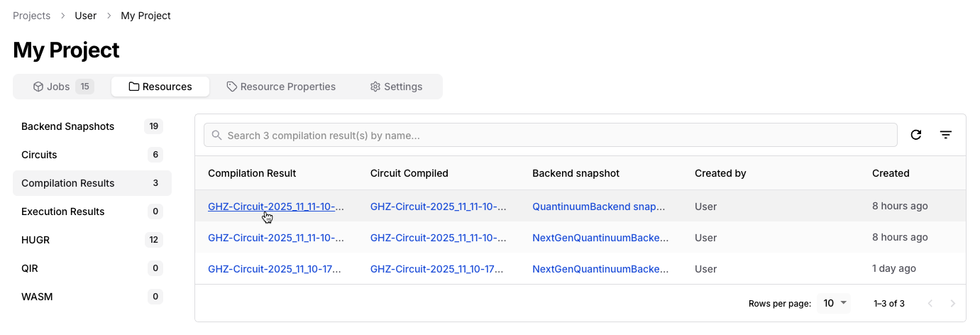Focus the compilation results search field

coord(554,135)
